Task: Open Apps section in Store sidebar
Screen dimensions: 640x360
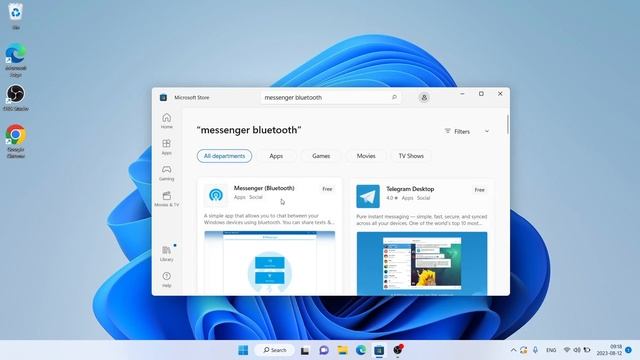Action: click(167, 147)
